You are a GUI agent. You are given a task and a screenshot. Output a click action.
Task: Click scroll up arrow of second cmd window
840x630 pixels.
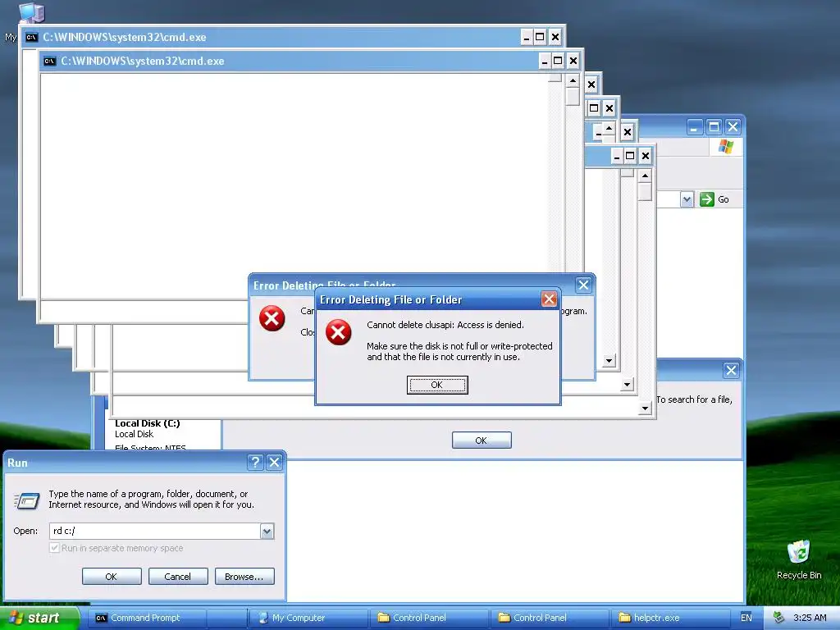tap(573, 81)
